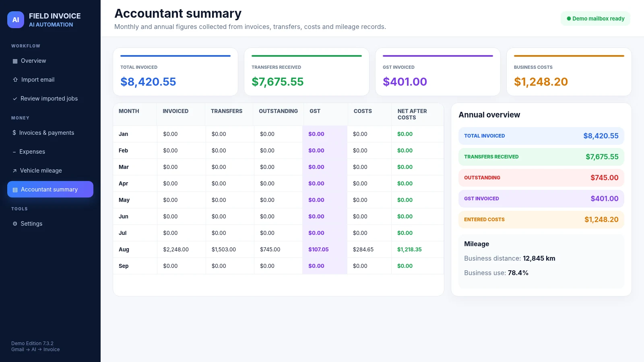Screen dimensions: 644x362
Task: Click the May month row label
Action: pyautogui.click(x=124, y=200)
